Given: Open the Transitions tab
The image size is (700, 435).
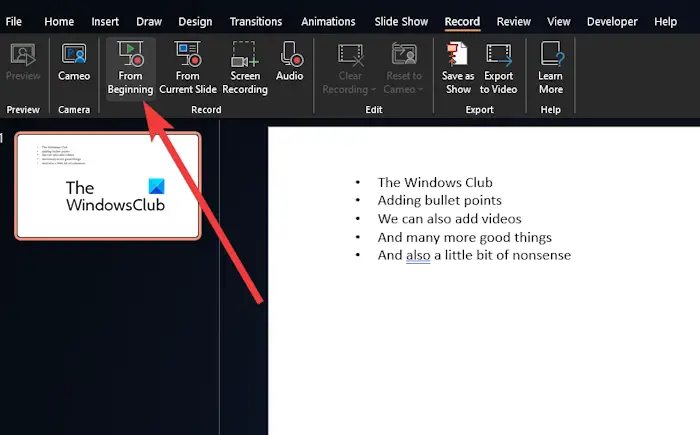Looking at the screenshot, I should 256,21.
